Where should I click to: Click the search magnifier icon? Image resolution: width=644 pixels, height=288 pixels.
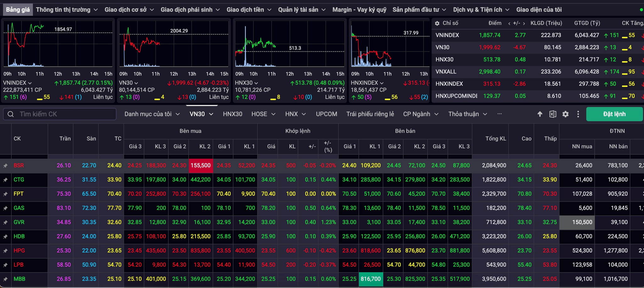(x=11, y=114)
